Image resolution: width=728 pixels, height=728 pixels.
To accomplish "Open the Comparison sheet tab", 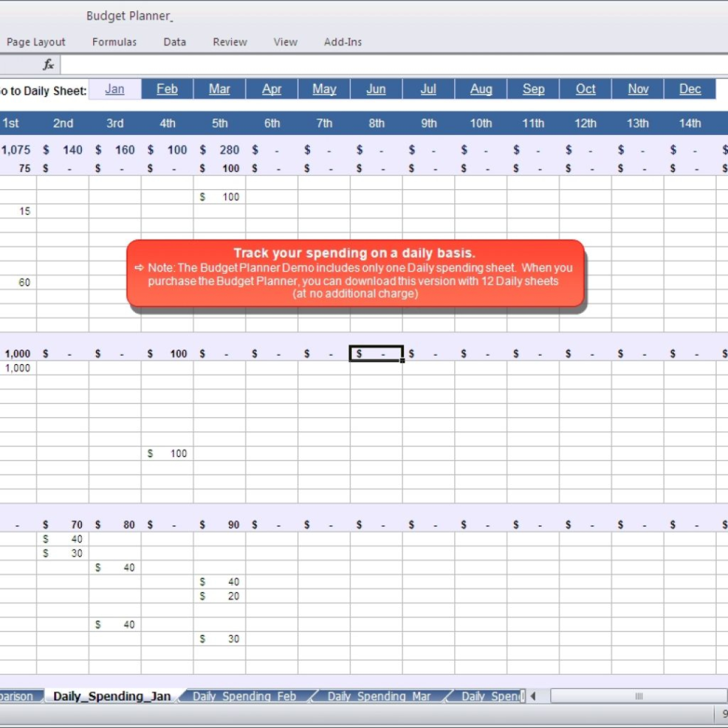I will [17, 696].
